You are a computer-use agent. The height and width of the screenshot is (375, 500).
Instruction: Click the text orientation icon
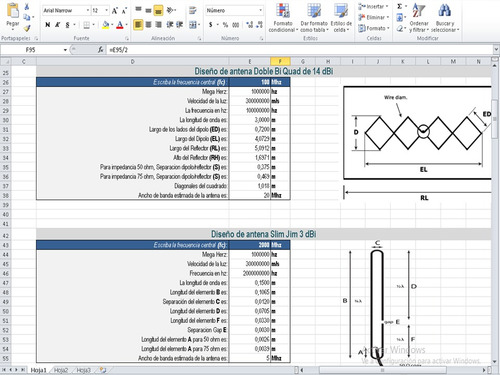[x=170, y=10]
